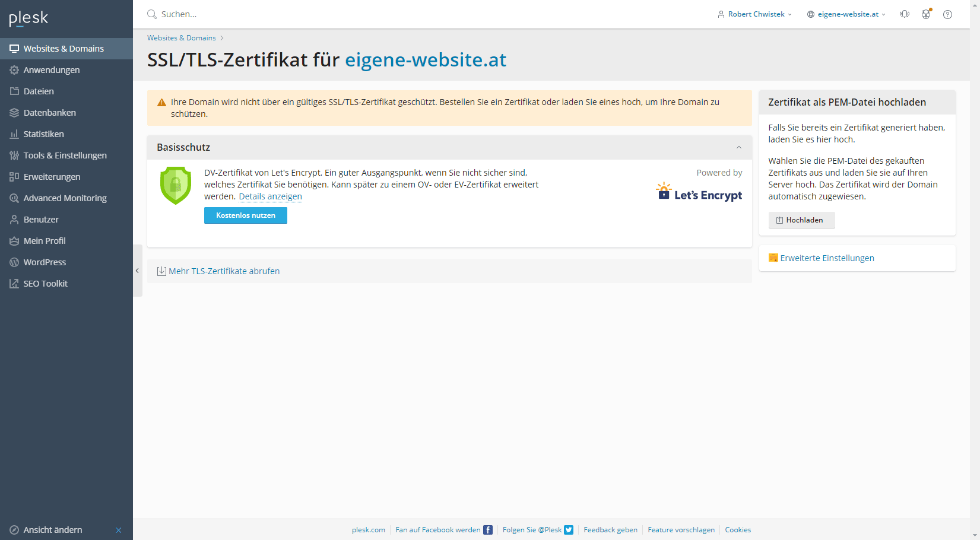
Task: Click the Plesk logo
Action: point(28,18)
